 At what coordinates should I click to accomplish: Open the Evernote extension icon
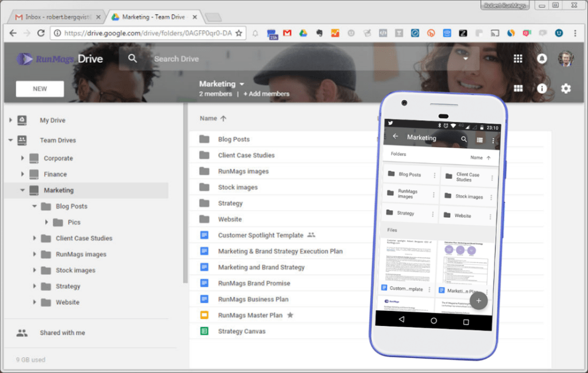319,33
